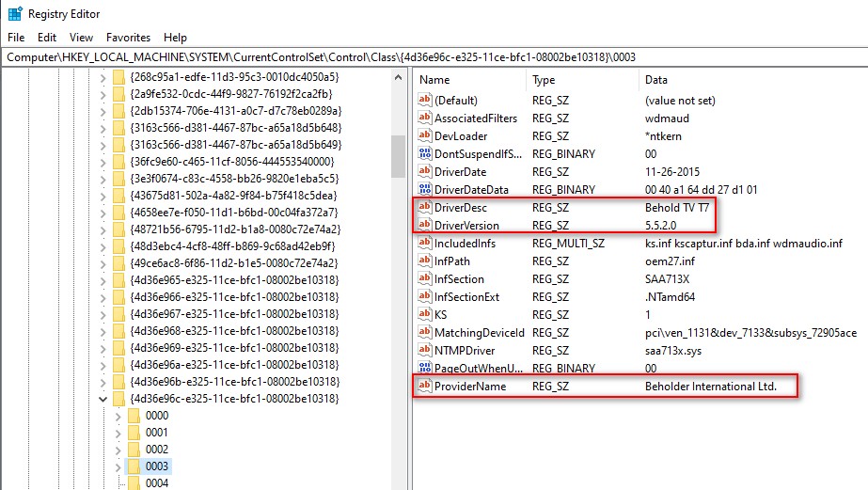Click the Registry Editor app icon in title bar
This screenshot has height=490, width=868.
pyautogui.click(x=15, y=14)
